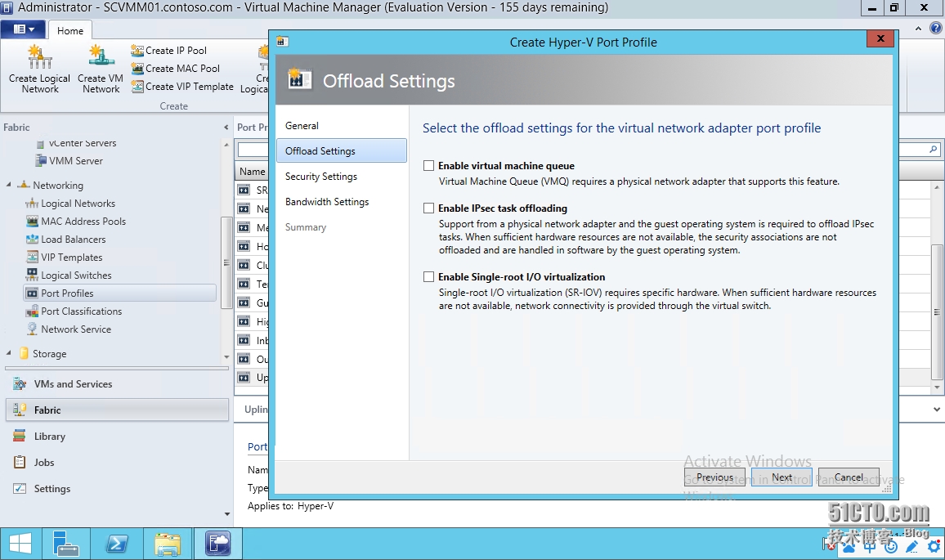The height and width of the screenshot is (560, 945).
Task: Open File Explorer from taskbar
Action: 168,544
